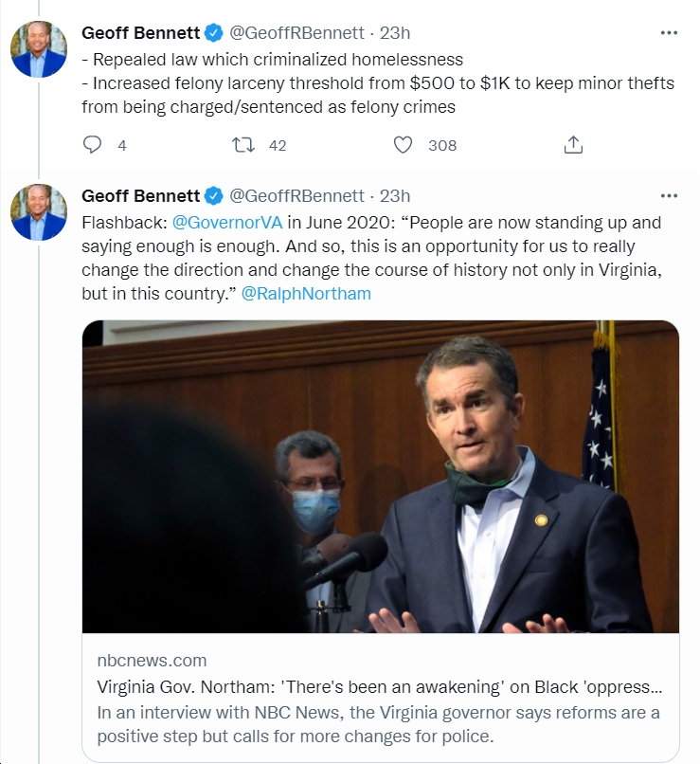Open the Northam press conference photo

pos(381,477)
